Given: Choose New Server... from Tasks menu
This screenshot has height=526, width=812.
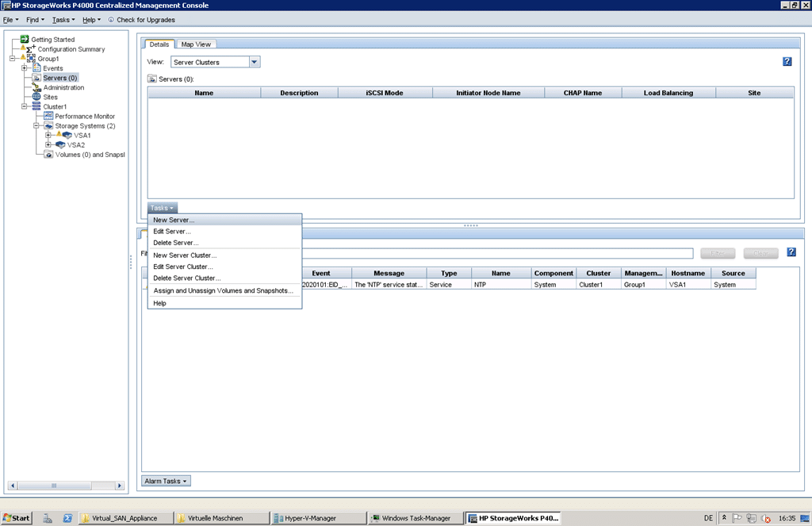Looking at the screenshot, I should coord(224,220).
